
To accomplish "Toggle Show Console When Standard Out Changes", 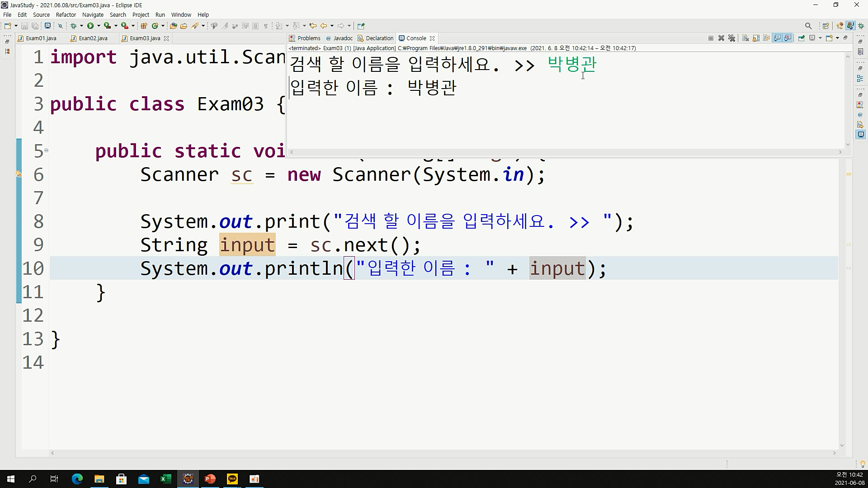I will point(777,38).
